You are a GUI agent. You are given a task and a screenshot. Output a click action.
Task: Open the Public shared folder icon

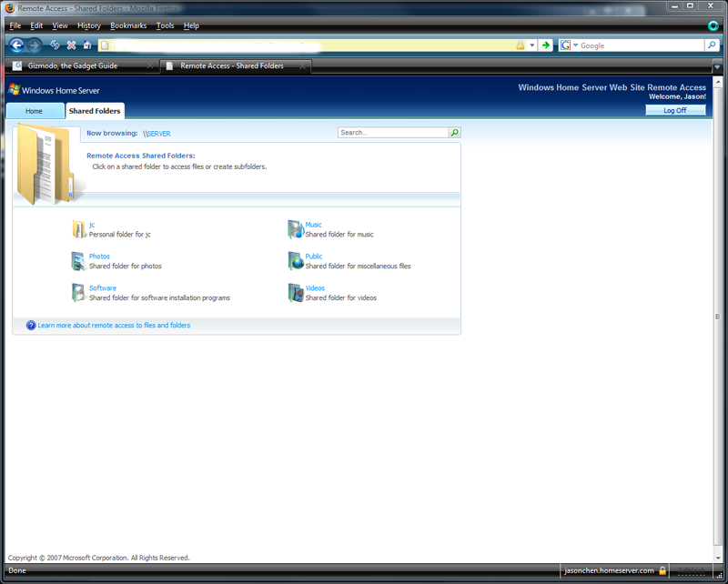coord(295,261)
